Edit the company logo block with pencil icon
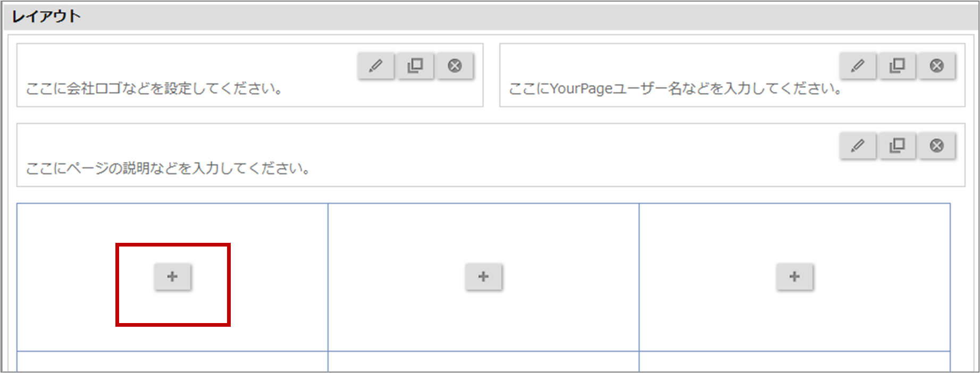Viewport: 980px width, 373px height. (376, 66)
